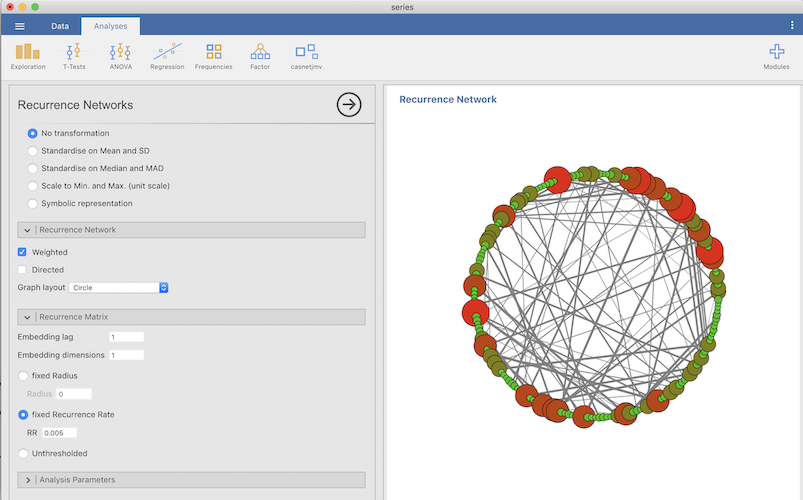The height and width of the screenshot is (500, 803).
Task: Select the Frequencies icon
Action: 213,55
